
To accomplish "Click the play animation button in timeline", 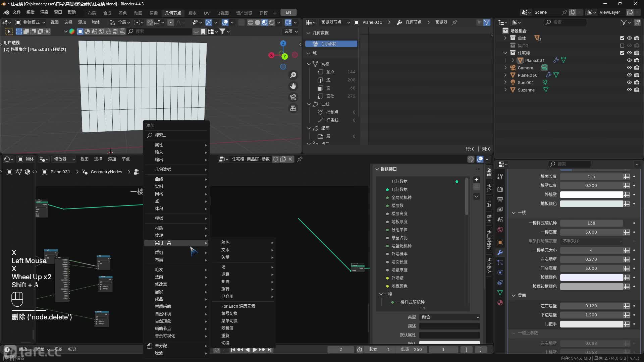I will 255,350.
